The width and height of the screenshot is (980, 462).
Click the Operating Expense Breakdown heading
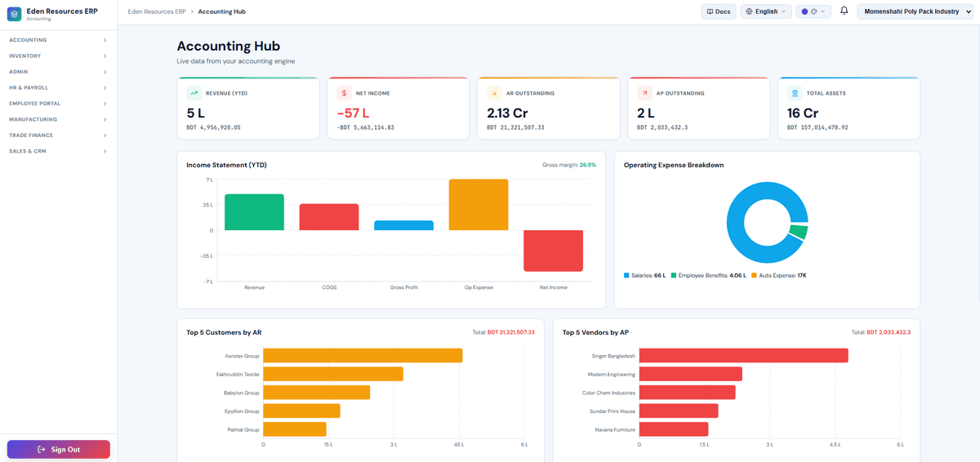point(674,165)
